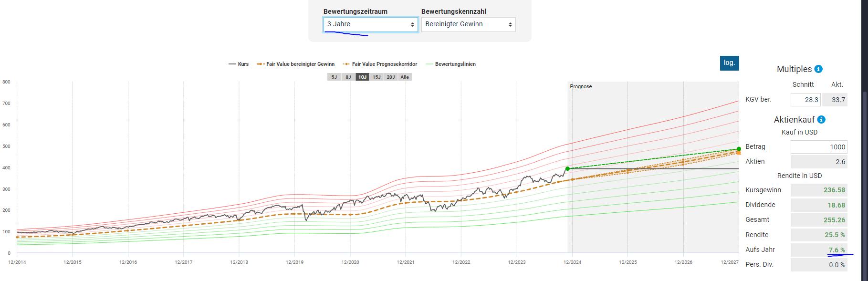Select the 5J time range

tap(334, 77)
